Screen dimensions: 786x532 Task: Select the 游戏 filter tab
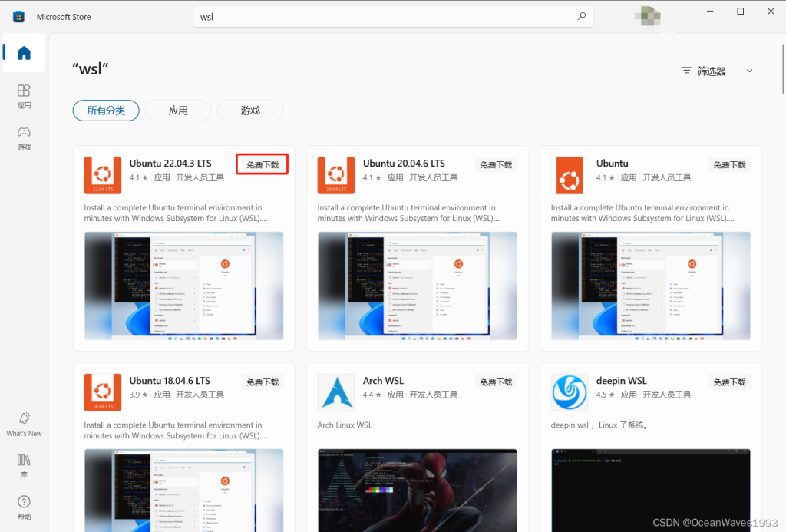[x=250, y=111]
